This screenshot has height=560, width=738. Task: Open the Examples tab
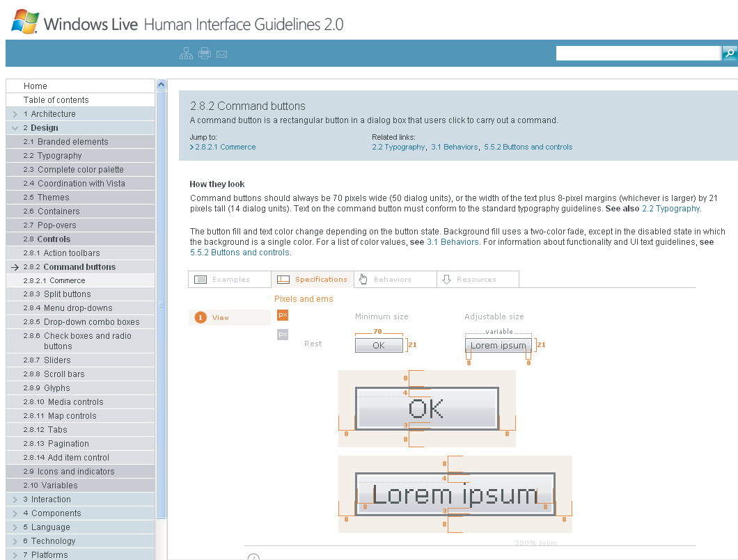[230, 279]
